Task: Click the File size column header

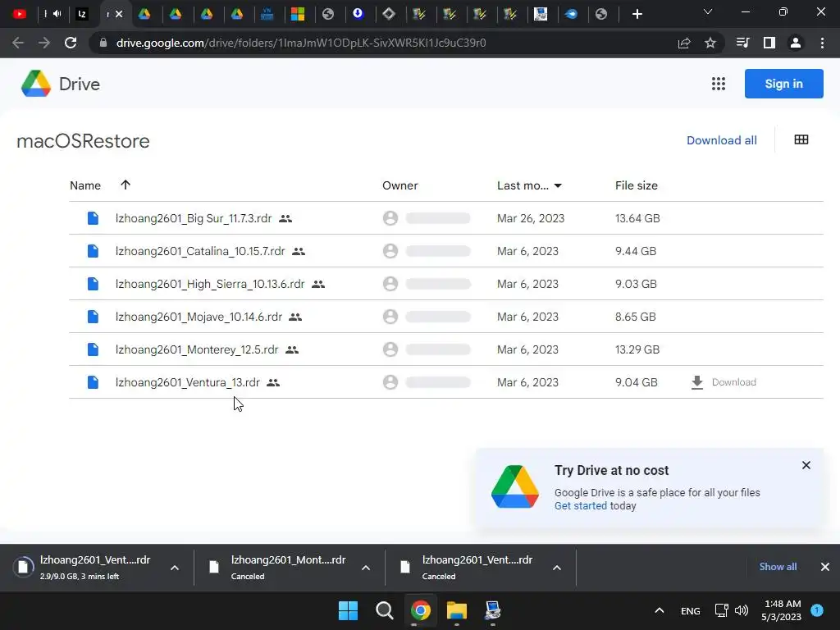Action: [x=636, y=185]
